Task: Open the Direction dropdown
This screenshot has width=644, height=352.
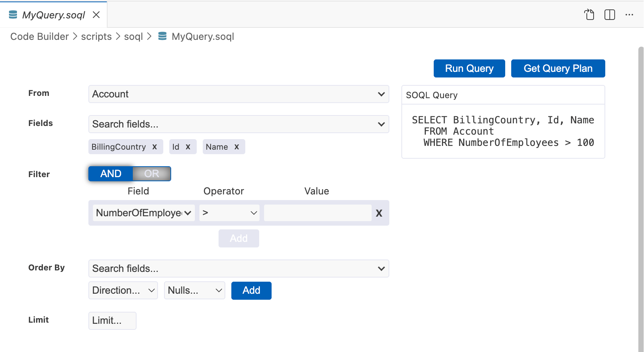Action: (123, 290)
